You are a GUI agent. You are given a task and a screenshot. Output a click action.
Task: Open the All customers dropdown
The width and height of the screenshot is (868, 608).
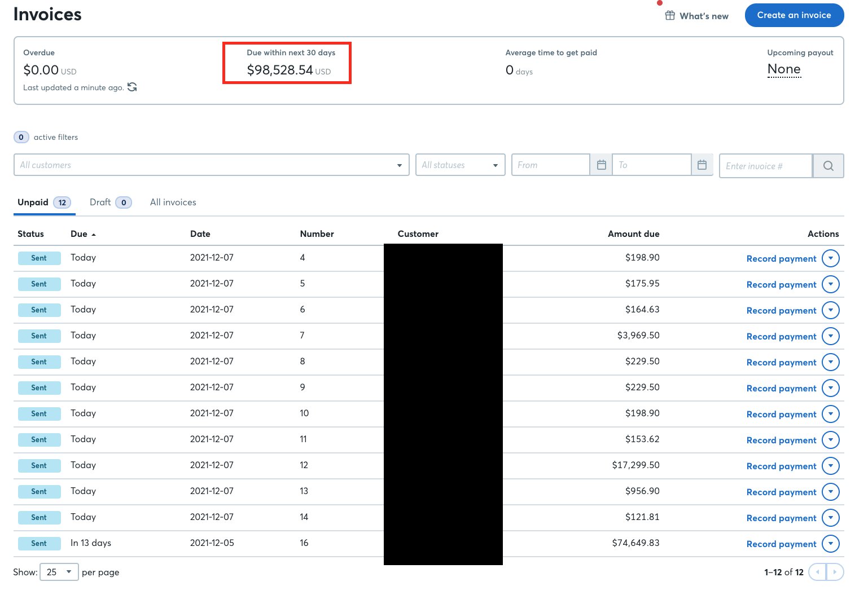212,165
